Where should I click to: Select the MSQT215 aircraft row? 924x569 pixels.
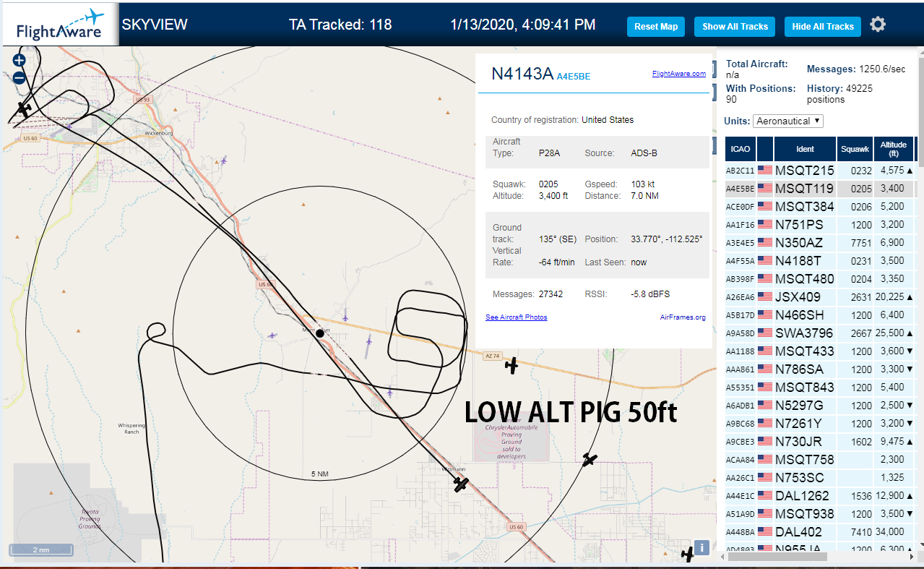point(821,171)
